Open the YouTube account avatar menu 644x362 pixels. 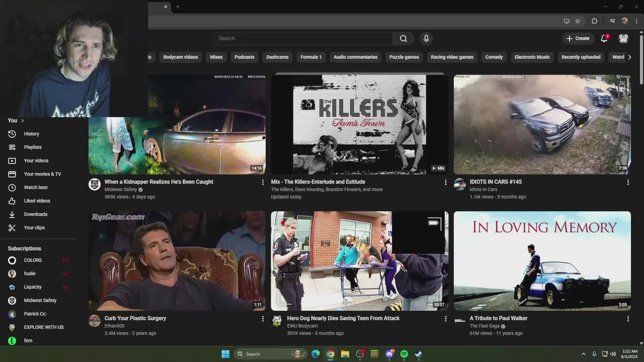coord(623,38)
